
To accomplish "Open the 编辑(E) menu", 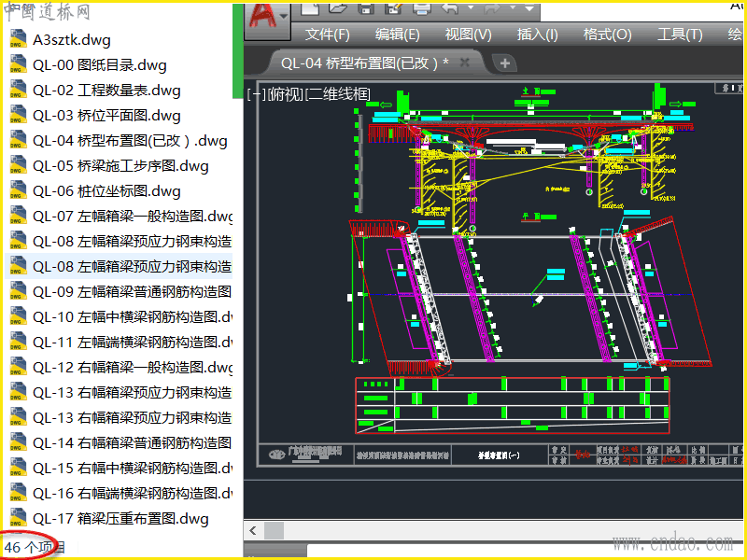I will coord(398,35).
